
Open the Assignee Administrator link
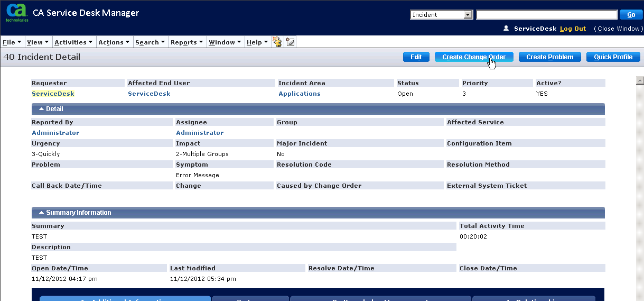[200, 133]
